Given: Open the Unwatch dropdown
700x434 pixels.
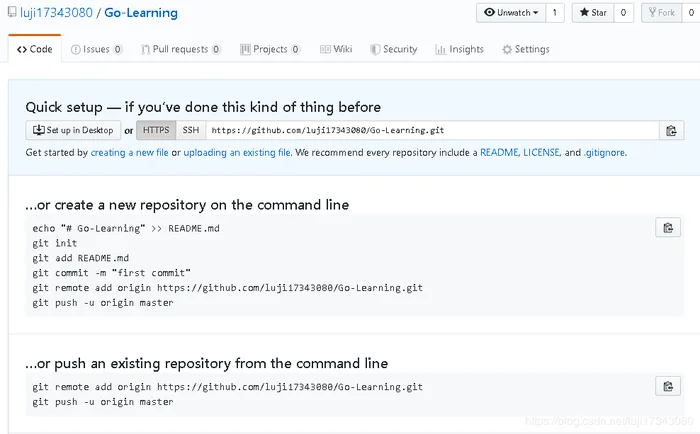Looking at the screenshot, I should click(511, 13).
